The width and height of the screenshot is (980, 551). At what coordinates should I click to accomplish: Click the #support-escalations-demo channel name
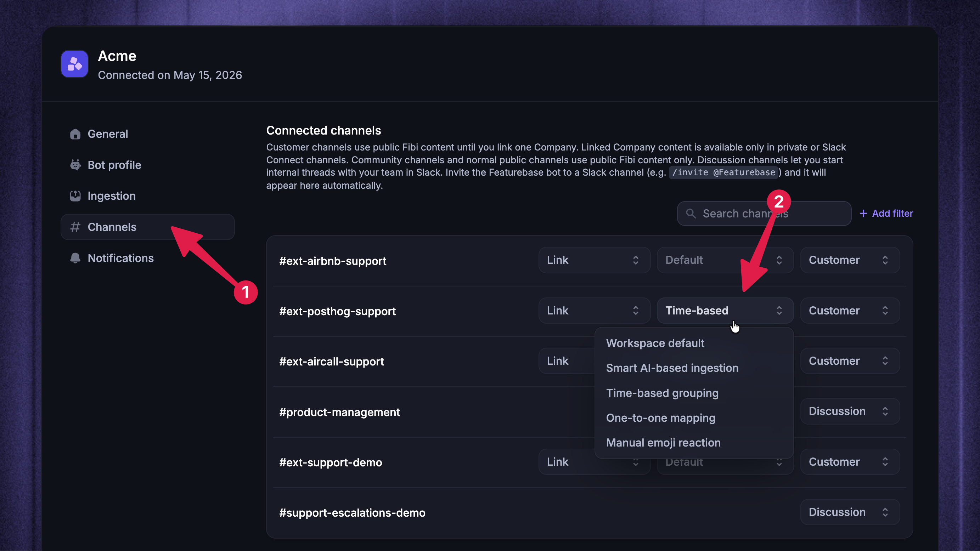coord(352,513)
